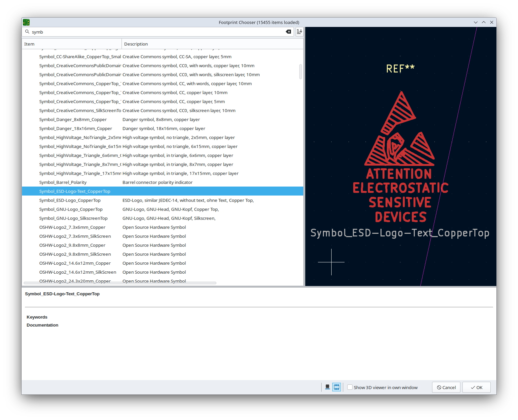Click the Documentation label in details panel
This screenshot has width=518, height=420.
click(x=42, y=325)
